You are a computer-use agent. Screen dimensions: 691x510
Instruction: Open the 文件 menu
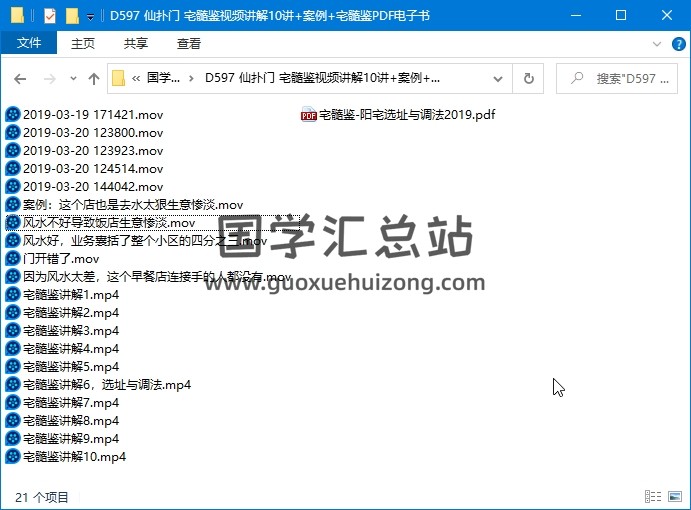29,44
